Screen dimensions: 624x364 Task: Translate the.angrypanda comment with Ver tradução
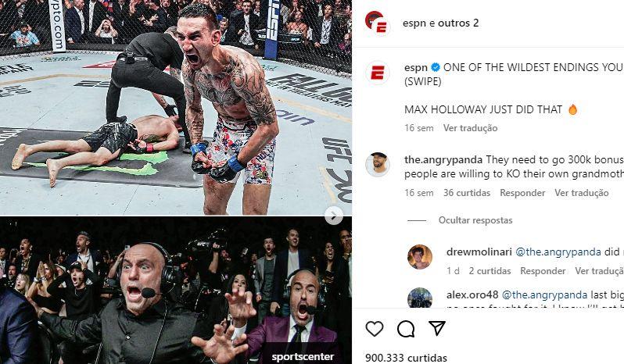click(582, 193)
